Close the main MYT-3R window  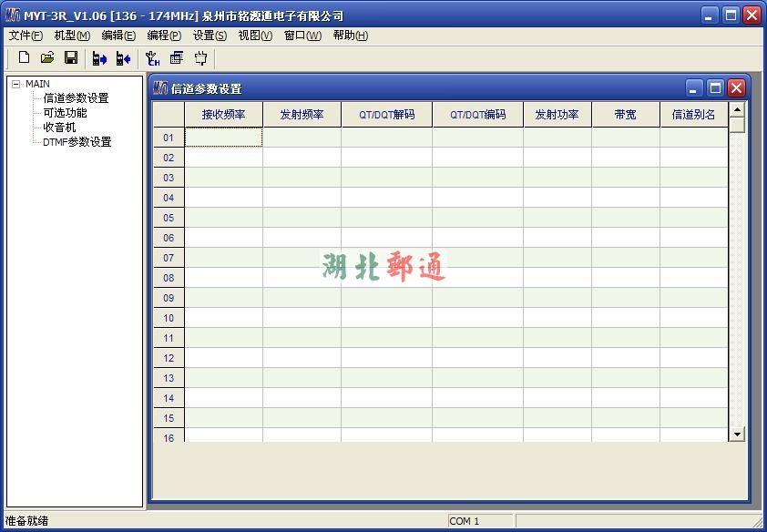(752, 15)
